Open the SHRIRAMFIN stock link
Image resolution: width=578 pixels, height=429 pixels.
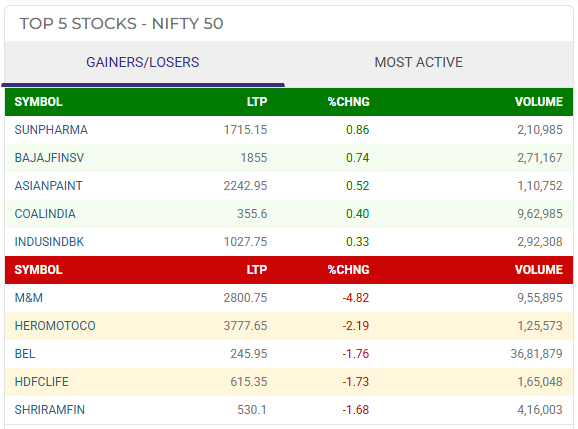click(49, 410)
